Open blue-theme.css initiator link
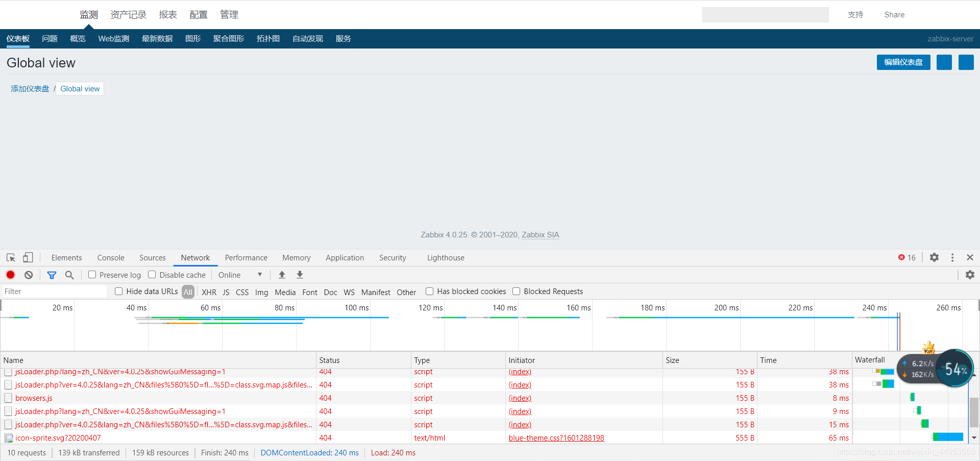The width and height of the screenshot is (980, 461). point(556,438)
